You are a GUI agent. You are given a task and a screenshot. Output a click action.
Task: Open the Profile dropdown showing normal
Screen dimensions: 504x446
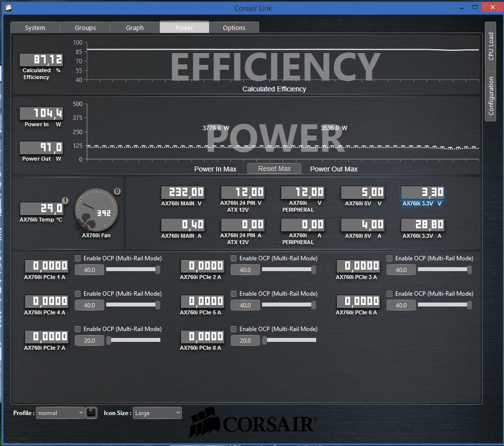[61, 413]
